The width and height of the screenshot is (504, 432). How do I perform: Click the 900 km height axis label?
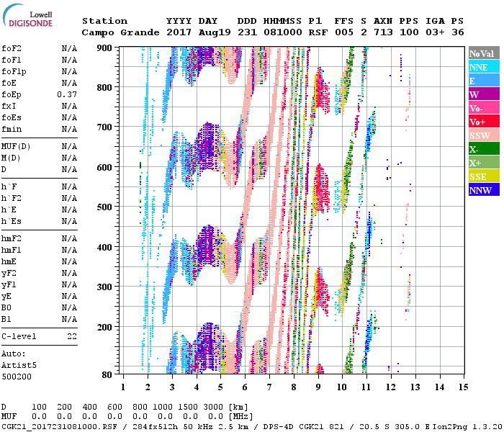click(x=104, y=48)
